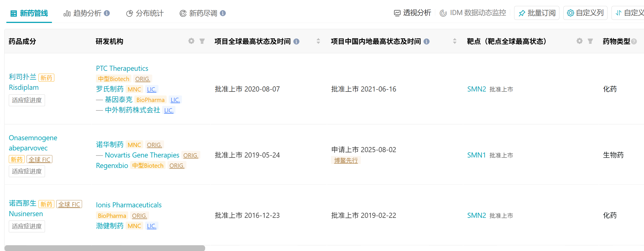Click LIC. tag beside 渤健制药
Viewport: 644px width, 251px height.
pos(152,226)
